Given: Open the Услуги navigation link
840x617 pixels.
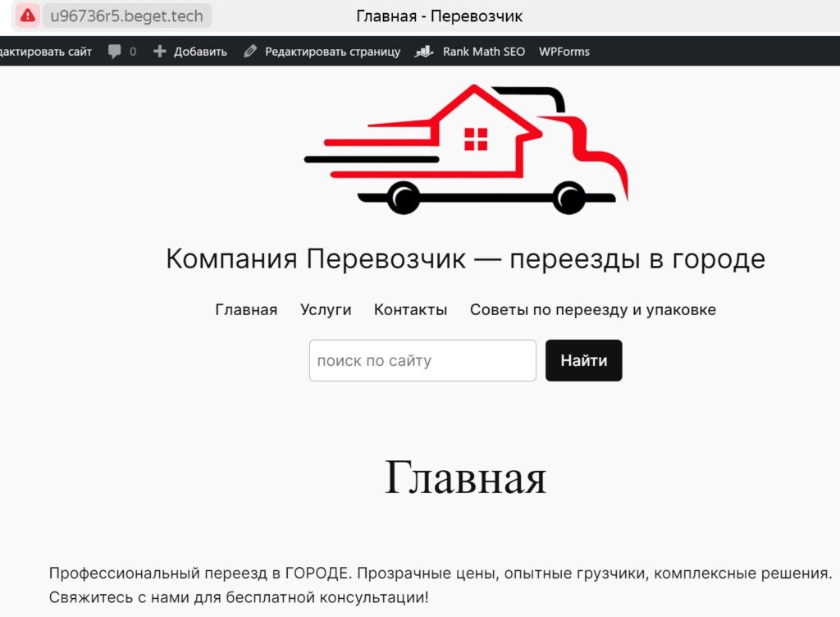Looking at the screenshot, I should point(326,309).
